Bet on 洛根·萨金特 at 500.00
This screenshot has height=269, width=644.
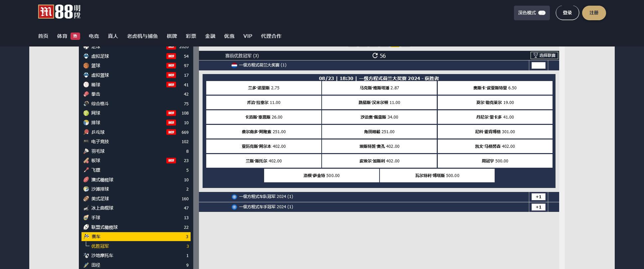(x=322, y=176)
